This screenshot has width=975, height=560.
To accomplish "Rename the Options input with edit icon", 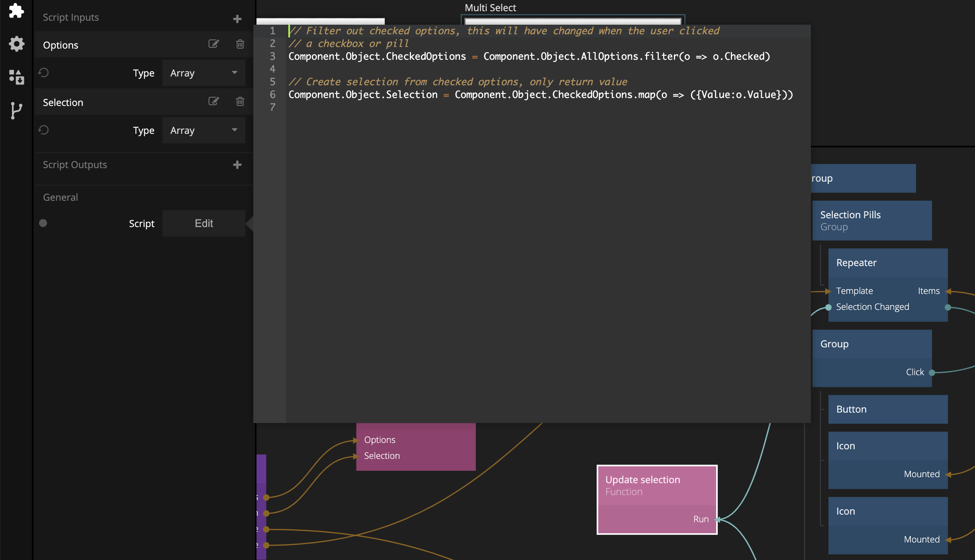I will pos(214,44).
